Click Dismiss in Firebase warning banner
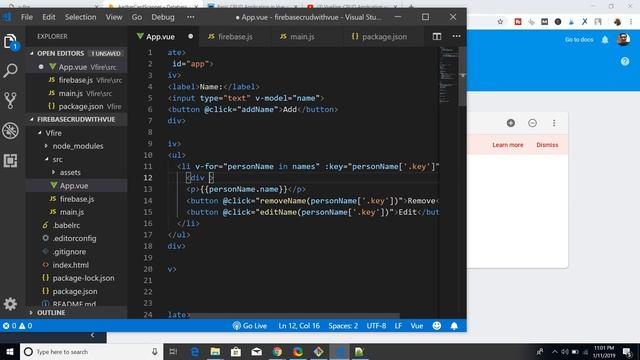640x360 pixels. 547,145
